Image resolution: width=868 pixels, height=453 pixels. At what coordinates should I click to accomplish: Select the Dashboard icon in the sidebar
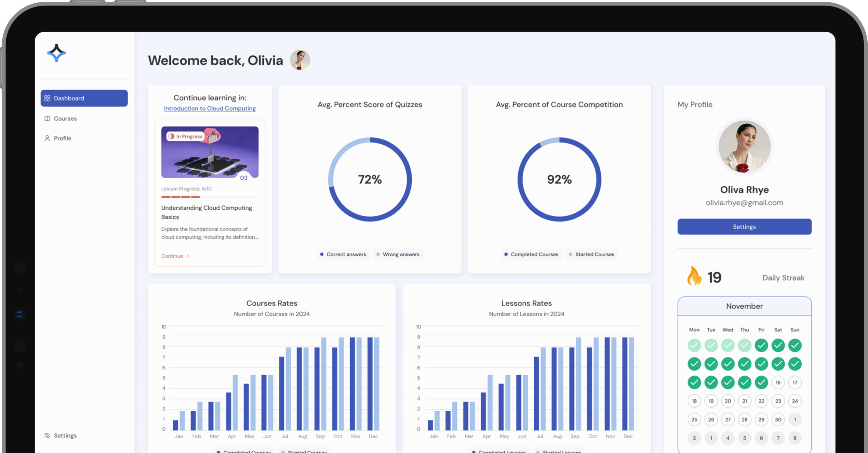coord(47,98)
